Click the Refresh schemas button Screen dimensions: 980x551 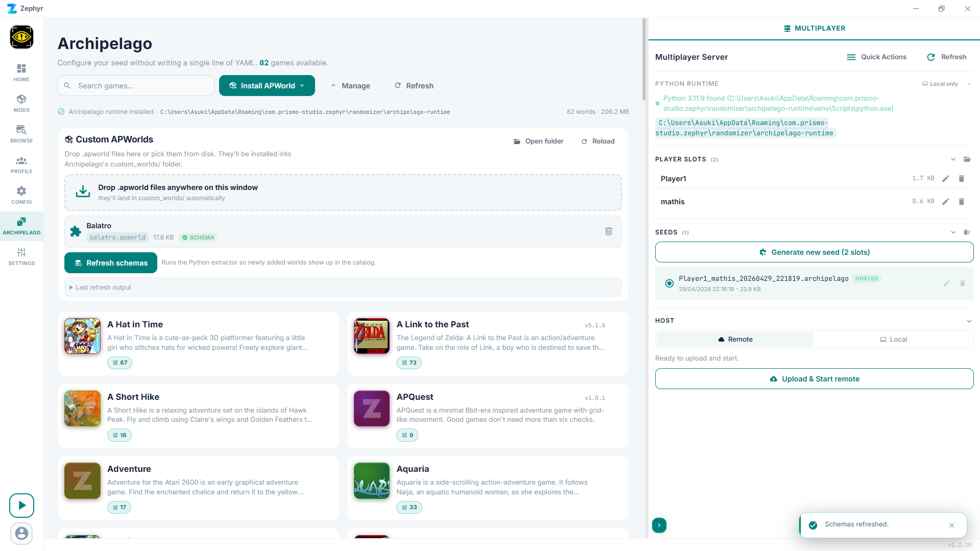coord(111,263)
